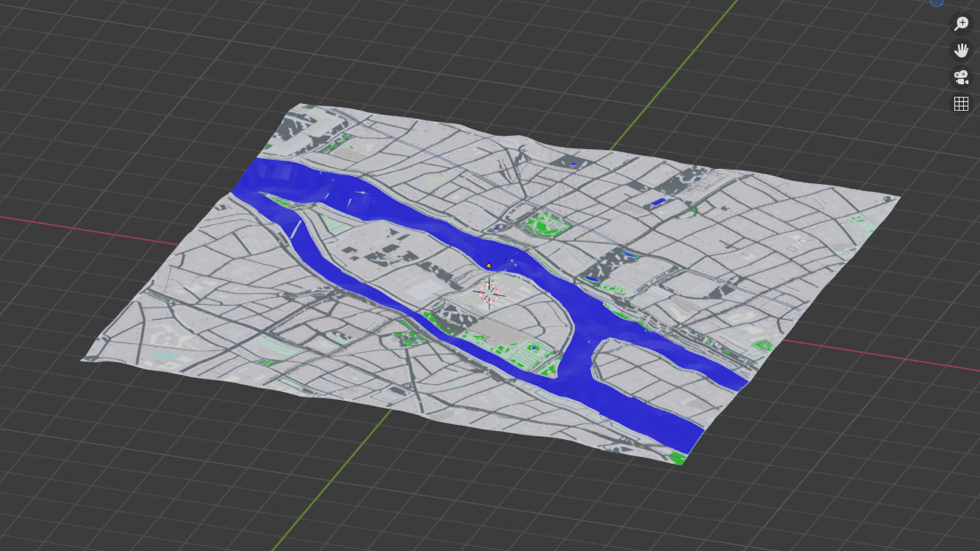
Task: Click the green patch at map's bottom corner
Action: pos(677,457)
